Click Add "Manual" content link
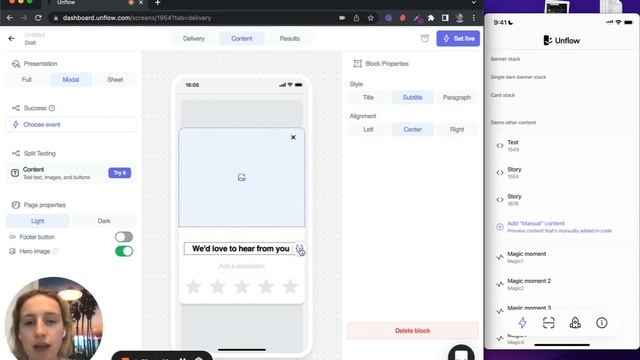640x360 pixels. (536, 223)
